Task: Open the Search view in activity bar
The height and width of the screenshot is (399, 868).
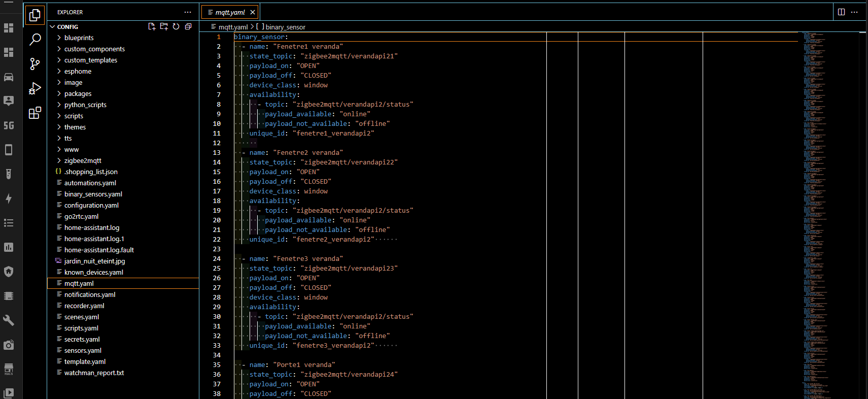Action: click(x=35, y=39)
